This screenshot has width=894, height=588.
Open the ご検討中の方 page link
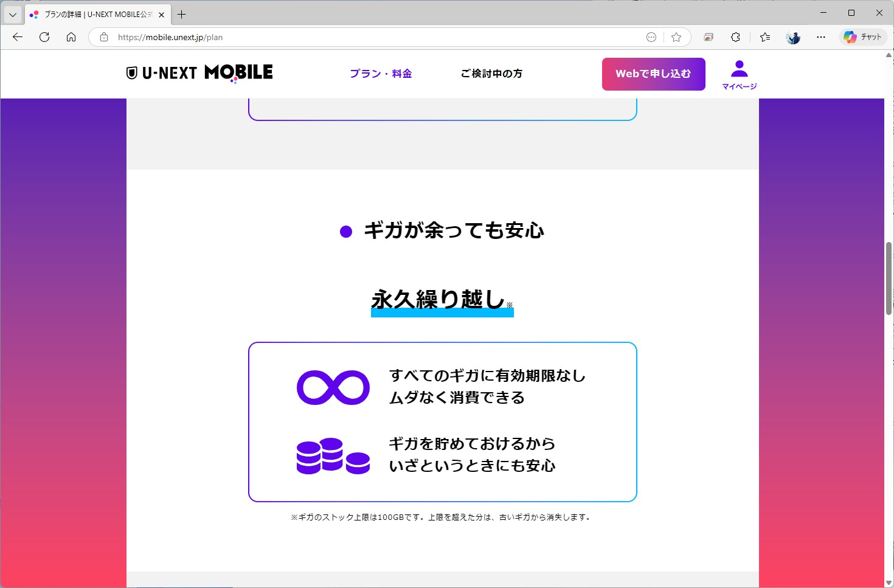(491, 74)
